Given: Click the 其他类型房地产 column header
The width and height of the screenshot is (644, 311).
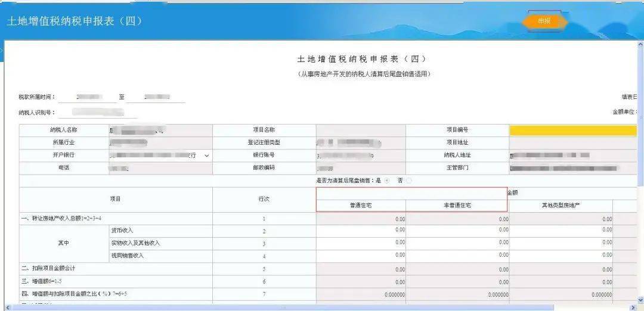Looking at the screenshot, I should click(x=561, y=206).
